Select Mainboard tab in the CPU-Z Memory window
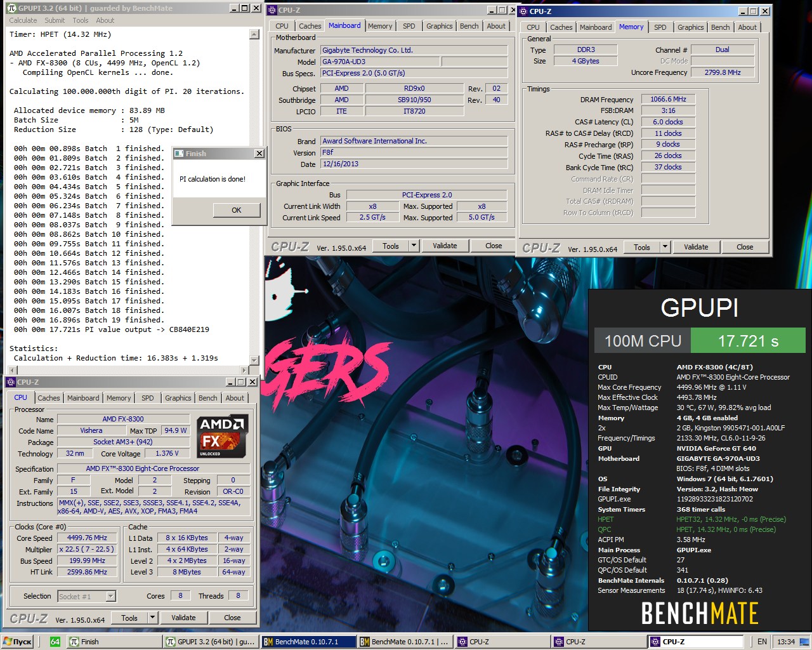Screen dimensions: 812x650 pyautogui.click(x=596, y=27)
